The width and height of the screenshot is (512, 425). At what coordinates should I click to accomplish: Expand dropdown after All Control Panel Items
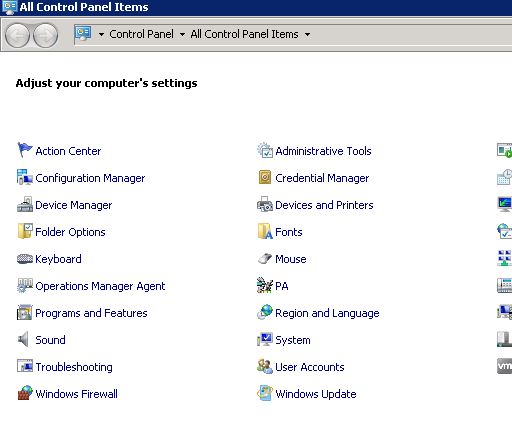click(307, 34)
